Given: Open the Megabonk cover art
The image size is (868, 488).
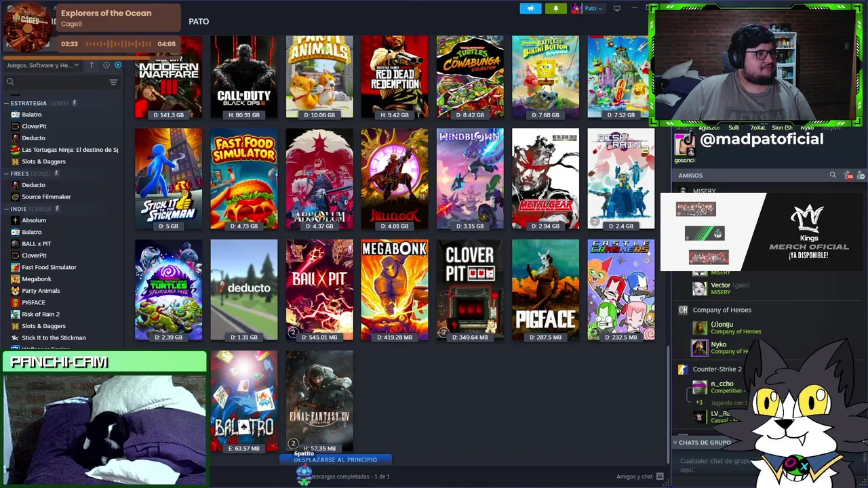Looking at the screenshot, I should pos(395,290).
